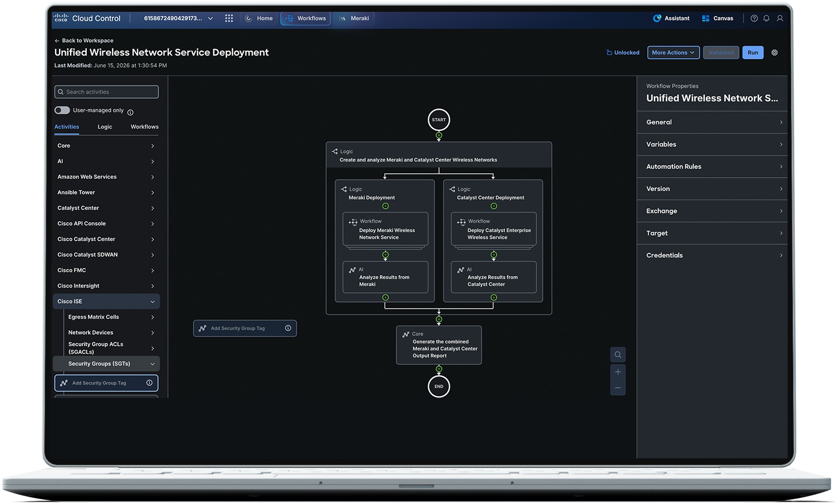
Task: Toggle the User-managed only switch
Action: (62, 110)
